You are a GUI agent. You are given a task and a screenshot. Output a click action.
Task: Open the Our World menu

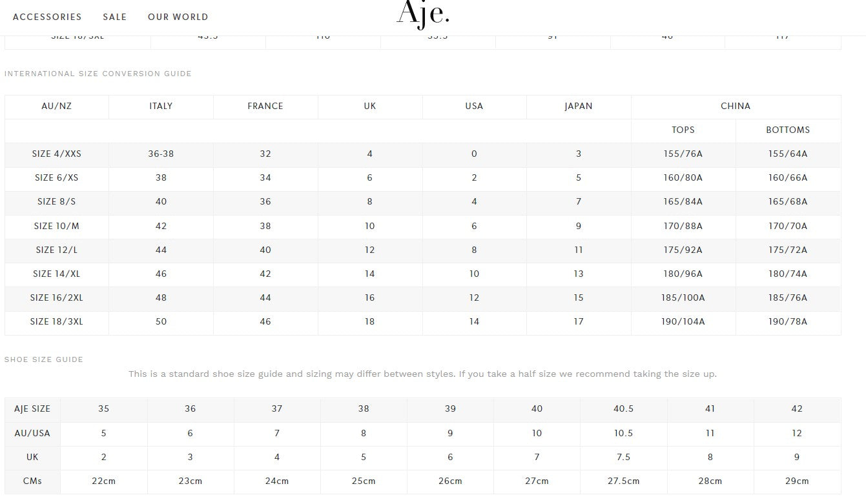coord(178,17)
